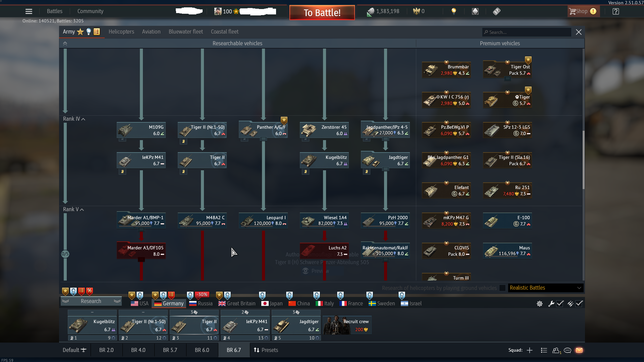The width and height of the screenshot is (644, 362).
Task: Toggle helicopter research by ground vehicles checkbox
Action: [502, 288]
